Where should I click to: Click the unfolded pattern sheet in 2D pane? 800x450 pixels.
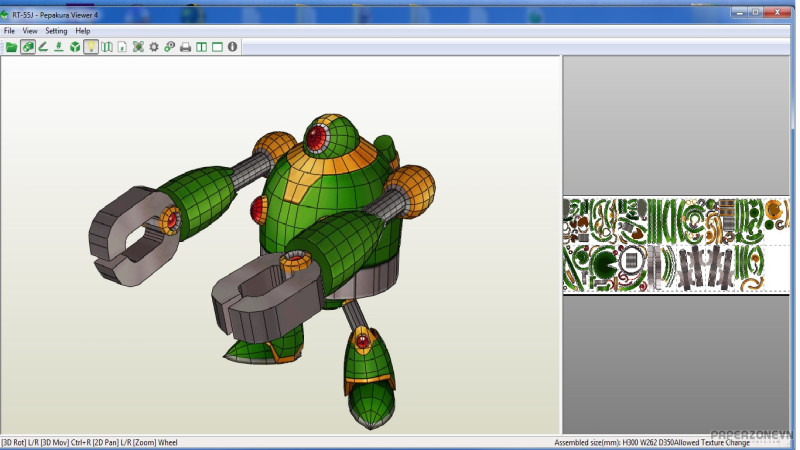(x=676, y=245)
